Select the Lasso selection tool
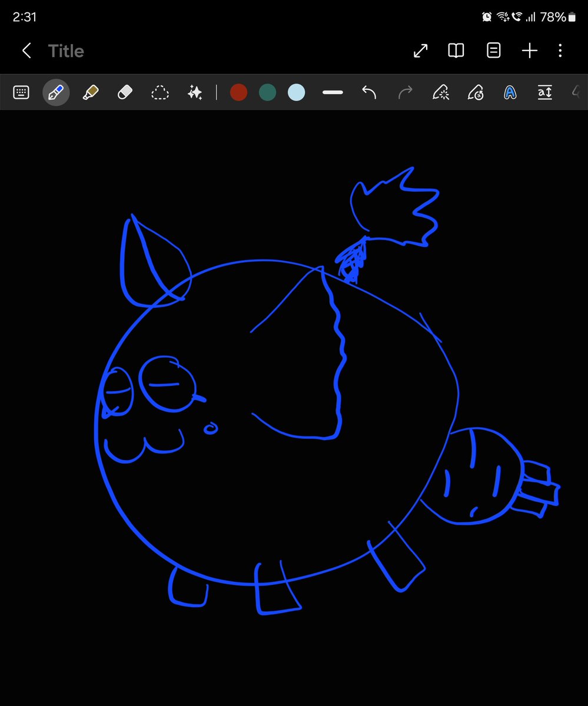This screenshot has width=588, height=706. (160, 92)
